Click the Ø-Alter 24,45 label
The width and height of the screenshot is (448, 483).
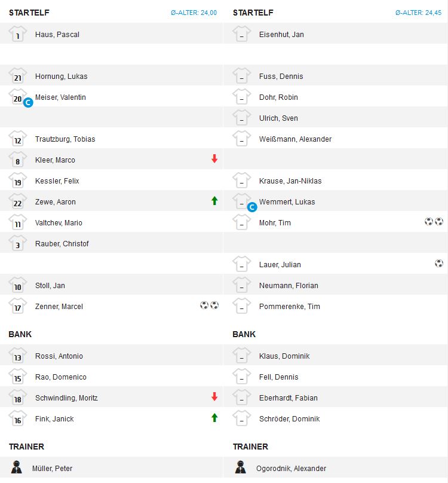pos(418,13)
